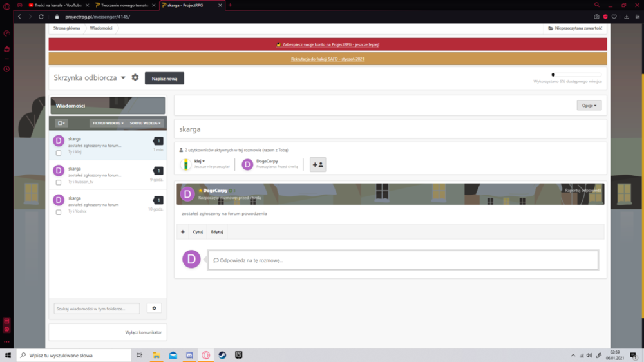Open the search folder settings gear
The image size is (644, 362).
click(x=154, y=308)
